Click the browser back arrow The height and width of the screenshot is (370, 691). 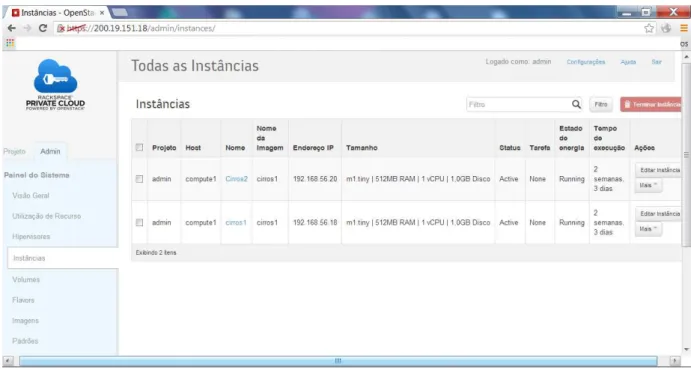12,29
